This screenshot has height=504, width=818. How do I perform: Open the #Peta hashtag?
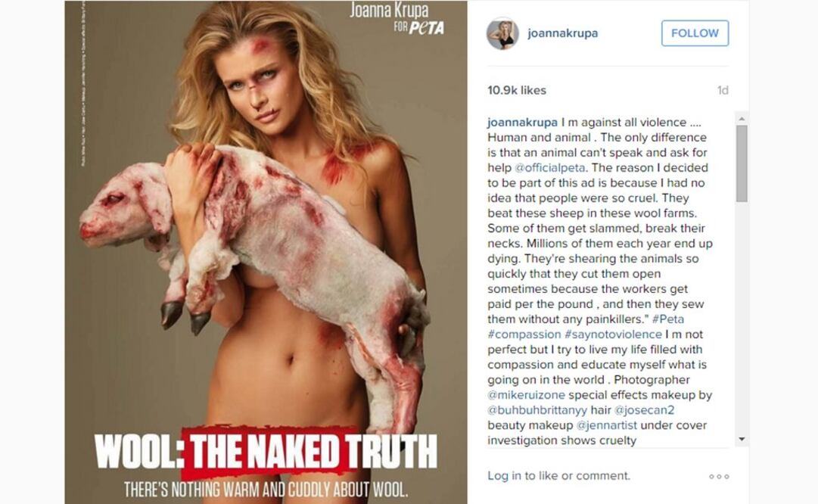(667, 319)
